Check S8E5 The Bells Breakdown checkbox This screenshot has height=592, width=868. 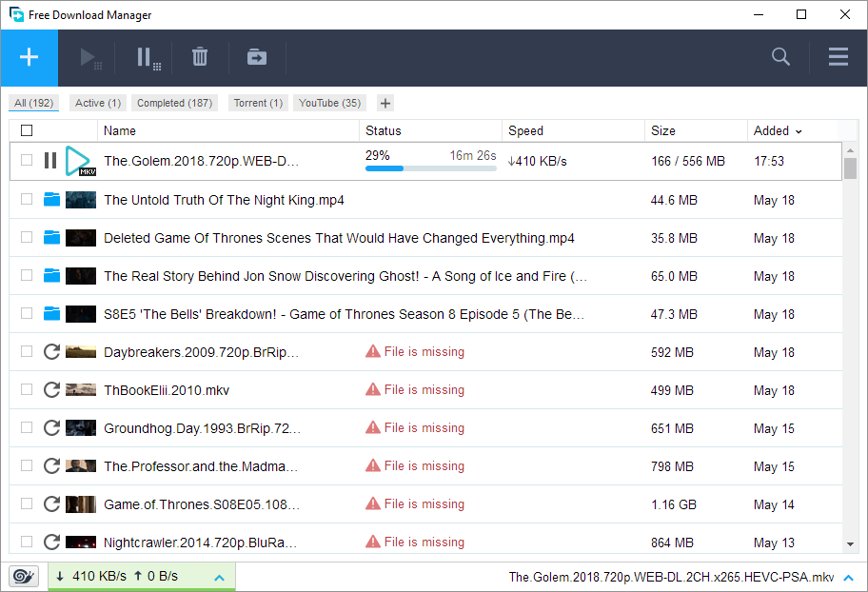27,313
